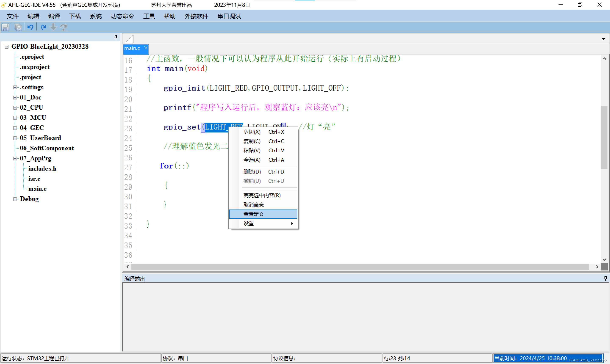610x364 pixels.
Task: Click the Save All toolbar icon
Action: click(18, 27)
